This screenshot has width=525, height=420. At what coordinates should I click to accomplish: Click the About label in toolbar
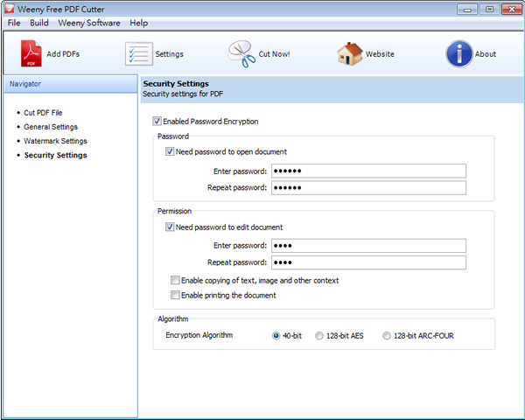(486, 54)
